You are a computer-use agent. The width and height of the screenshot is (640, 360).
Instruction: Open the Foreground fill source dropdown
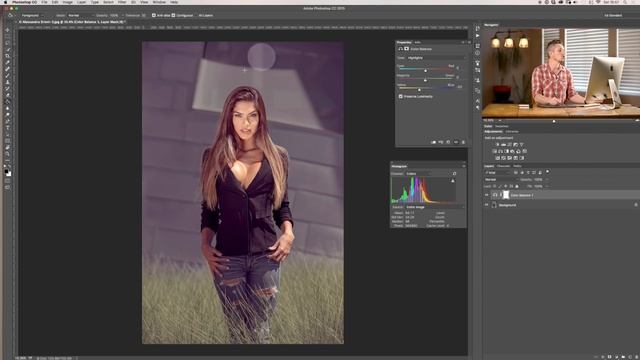tap(32, 15)
